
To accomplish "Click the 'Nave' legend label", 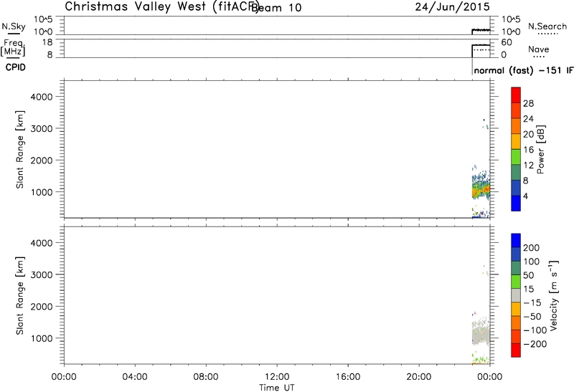I will pos(539,49).
